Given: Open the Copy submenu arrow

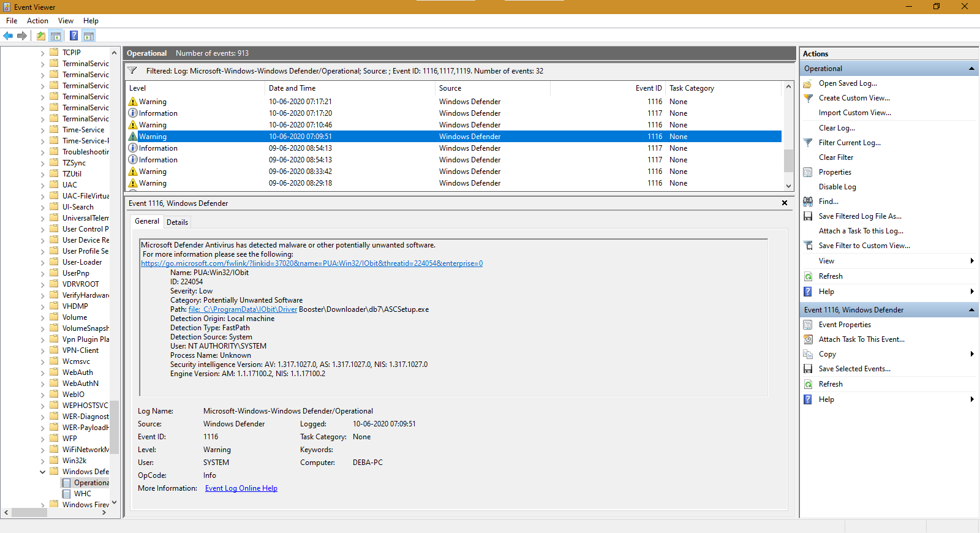Looking at the screenshot, I should click(x=972, y=354).
